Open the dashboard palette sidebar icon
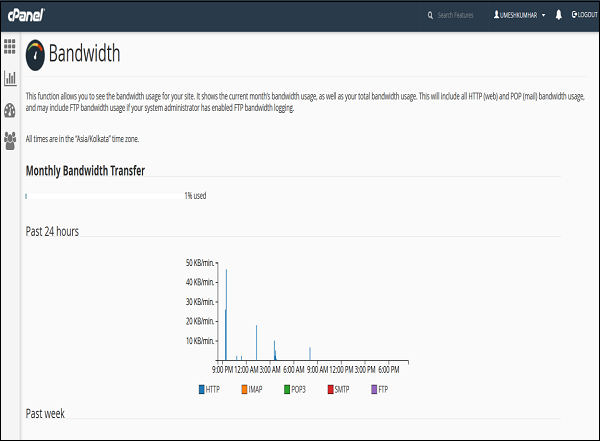The width and height of the screenshot is (600, 441). 10,109
